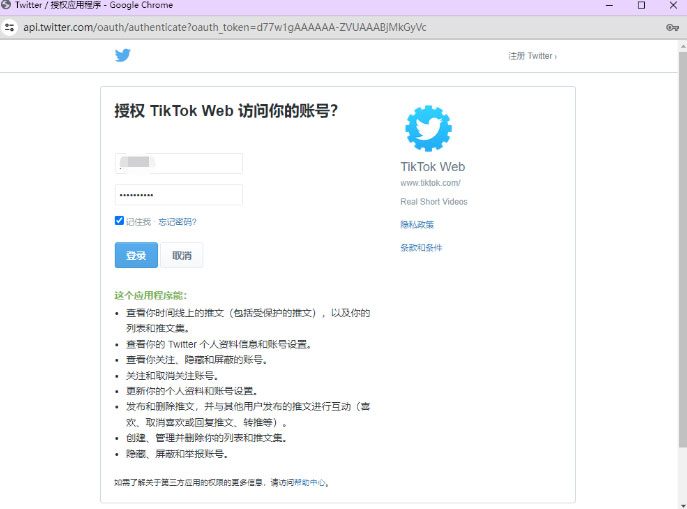
Task: Click the password key icon in address bar
Action: (x=672, y=27)
